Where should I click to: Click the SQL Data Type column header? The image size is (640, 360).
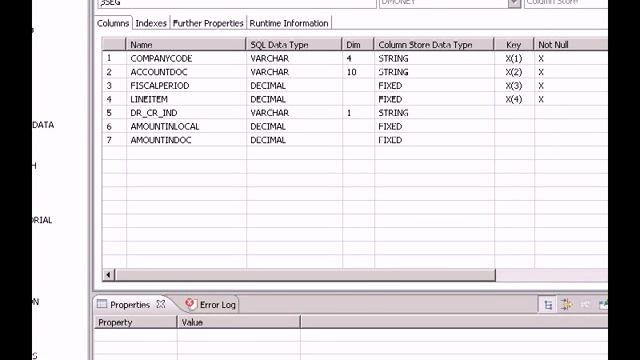(x=293, y=44)
